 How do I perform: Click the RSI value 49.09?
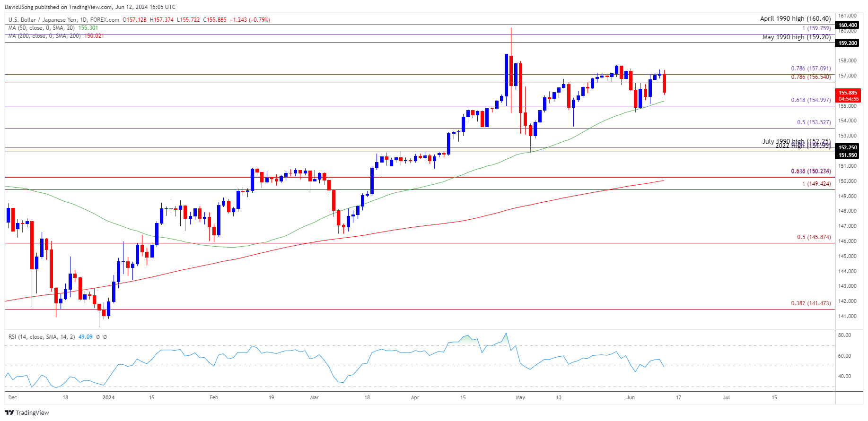[x=85, y=337]
